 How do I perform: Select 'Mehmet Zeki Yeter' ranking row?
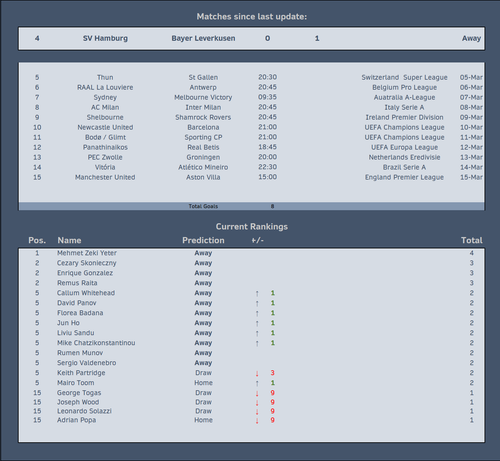pyautogui.click(x=252, y=253)
